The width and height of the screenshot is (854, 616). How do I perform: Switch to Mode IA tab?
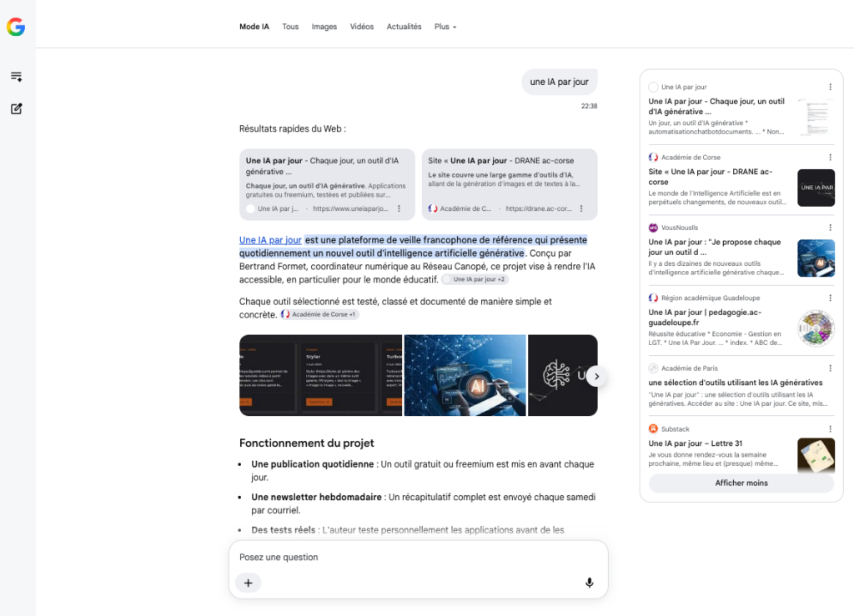[254, 27]
